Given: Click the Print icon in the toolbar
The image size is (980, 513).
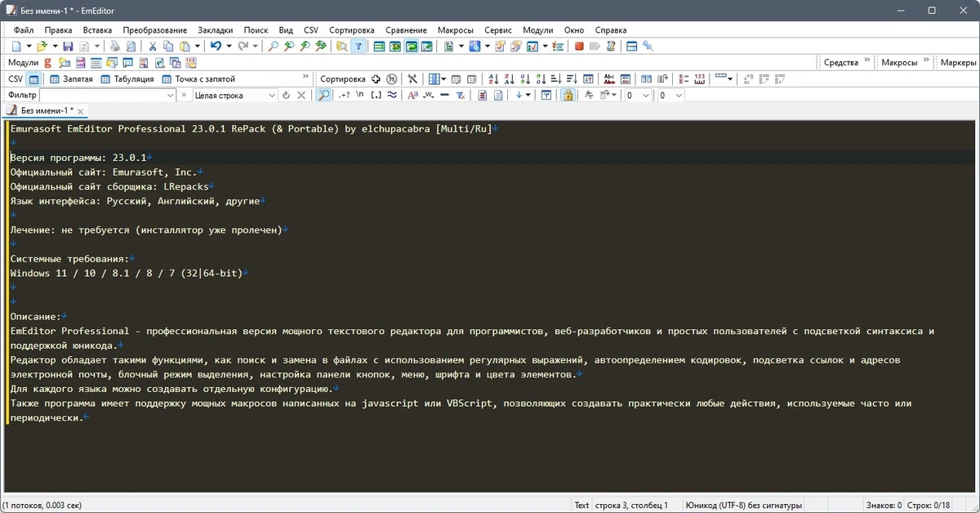Looking at the screenshot, I should tap(115, 47).
